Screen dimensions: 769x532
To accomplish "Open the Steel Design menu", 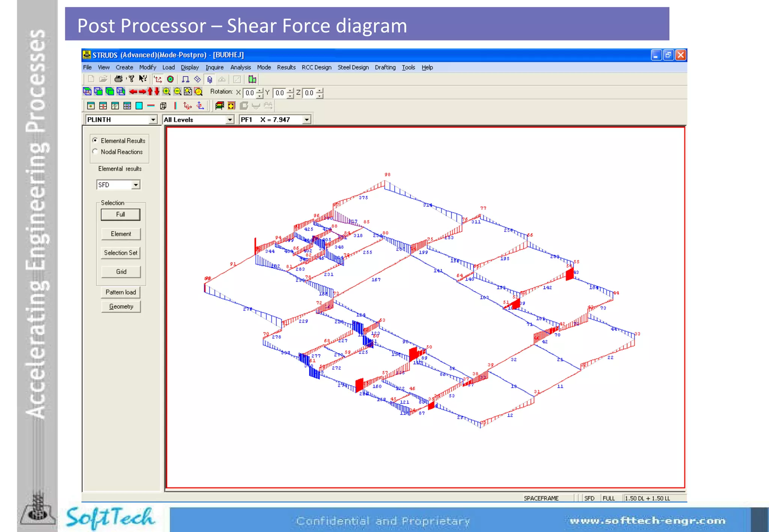I will pos(353,67).
